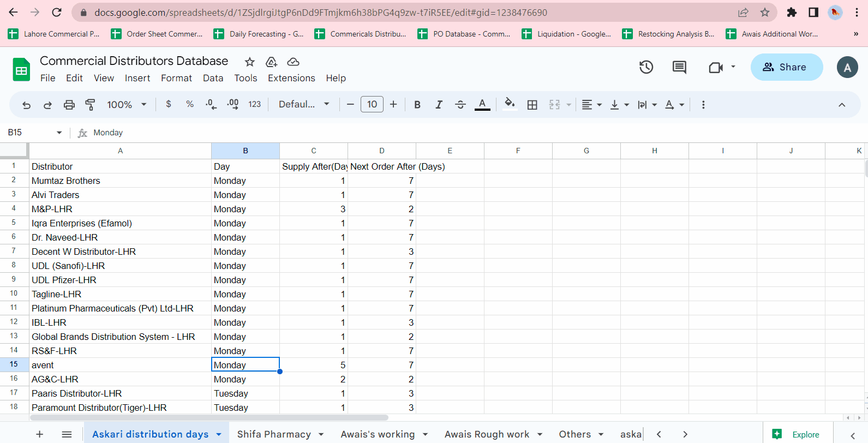Click the formula bar showing Monday
Viewport: 868px width, 443px height.
tap(475, 133)
